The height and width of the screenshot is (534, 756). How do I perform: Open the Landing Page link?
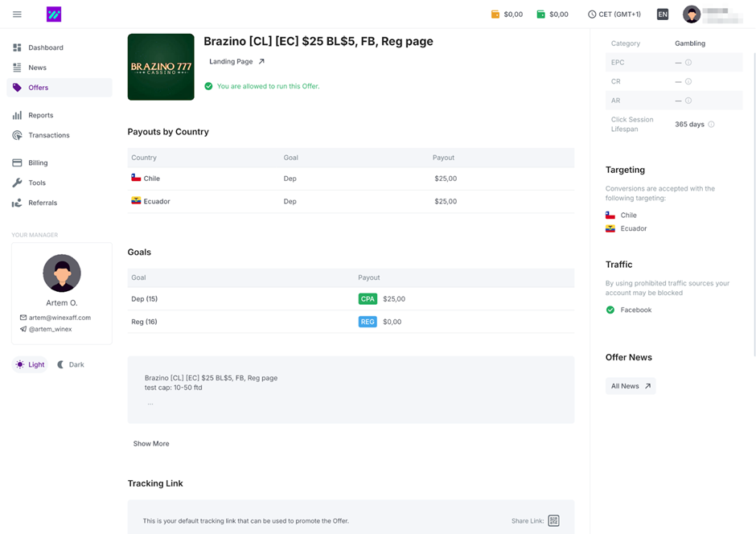(236, 62)
